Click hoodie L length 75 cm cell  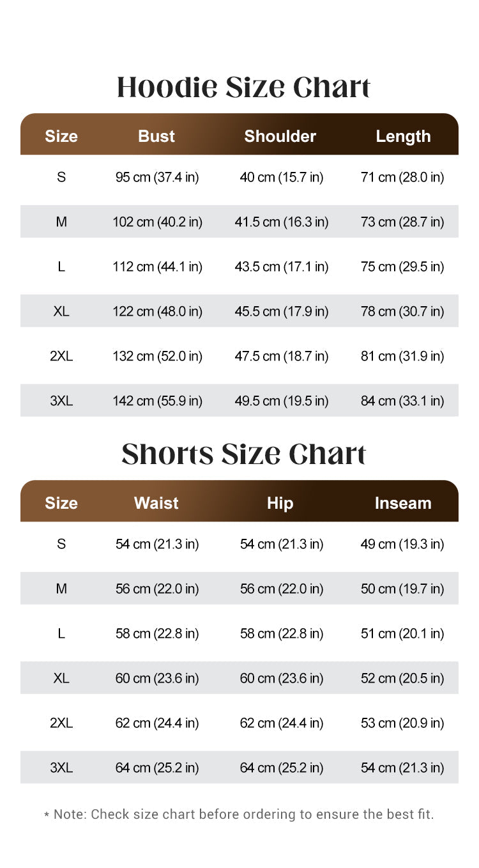(402, 267)
